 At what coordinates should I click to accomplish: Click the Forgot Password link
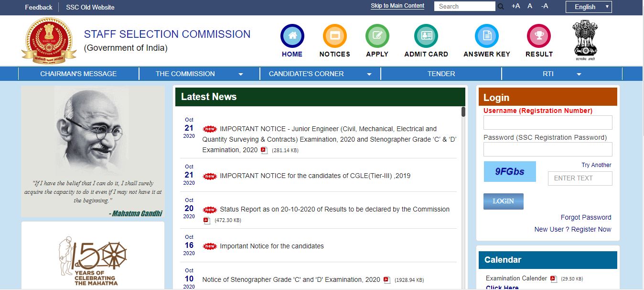(586, 217)
